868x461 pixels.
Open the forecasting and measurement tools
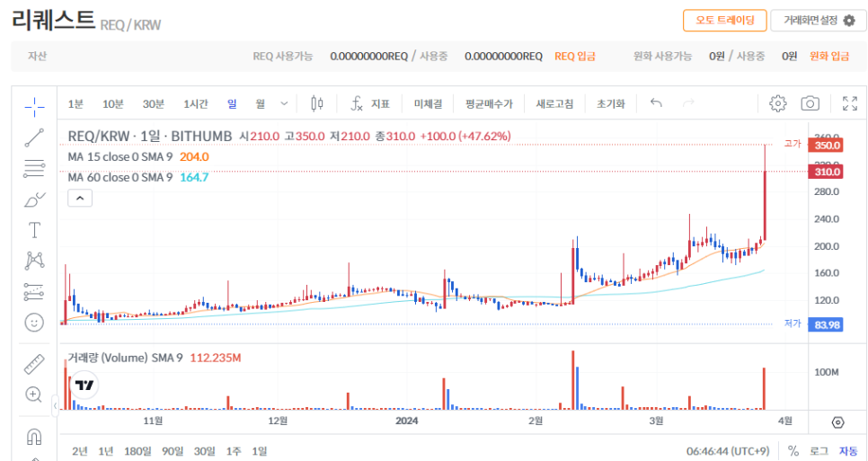(x=34, y=292)
